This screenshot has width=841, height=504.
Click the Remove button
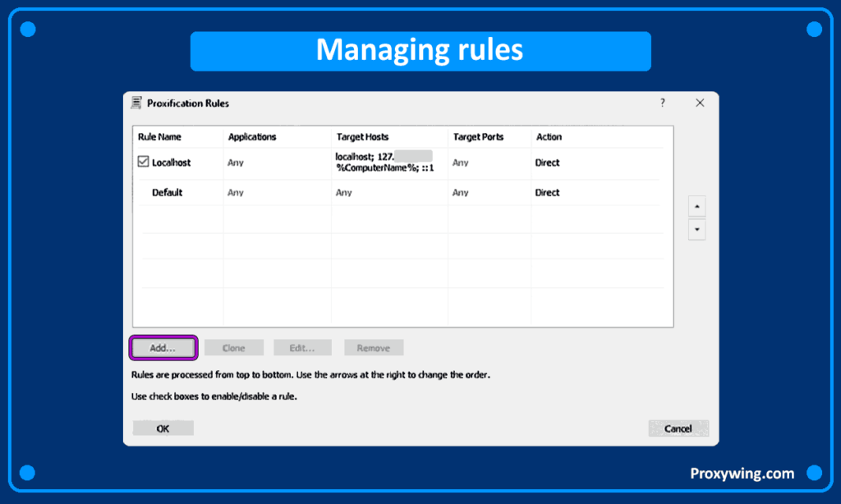(x=373, y=348)
